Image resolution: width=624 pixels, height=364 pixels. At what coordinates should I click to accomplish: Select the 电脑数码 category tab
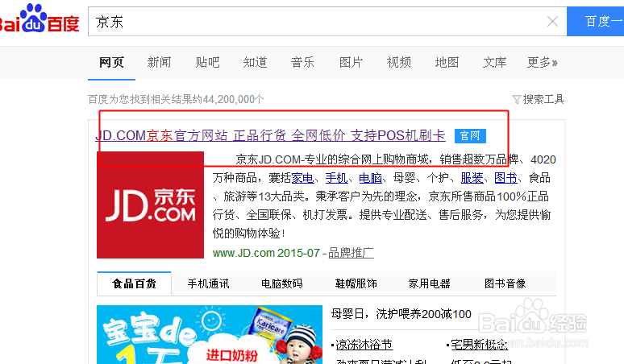coord(282,283)
